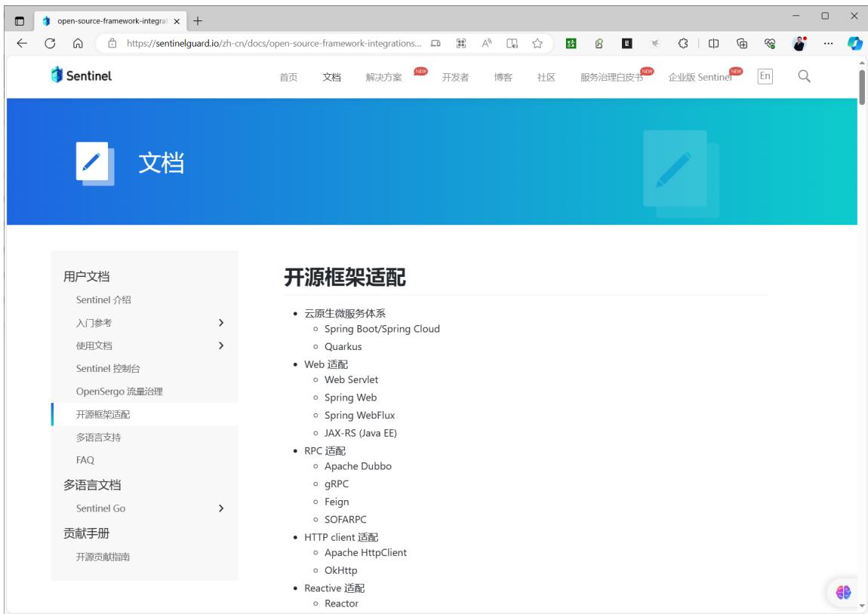The height and width of the screenshot is (614, 868).
Task: Enter Immersive Reader from the address bar
Action: (x=512, y=43)
